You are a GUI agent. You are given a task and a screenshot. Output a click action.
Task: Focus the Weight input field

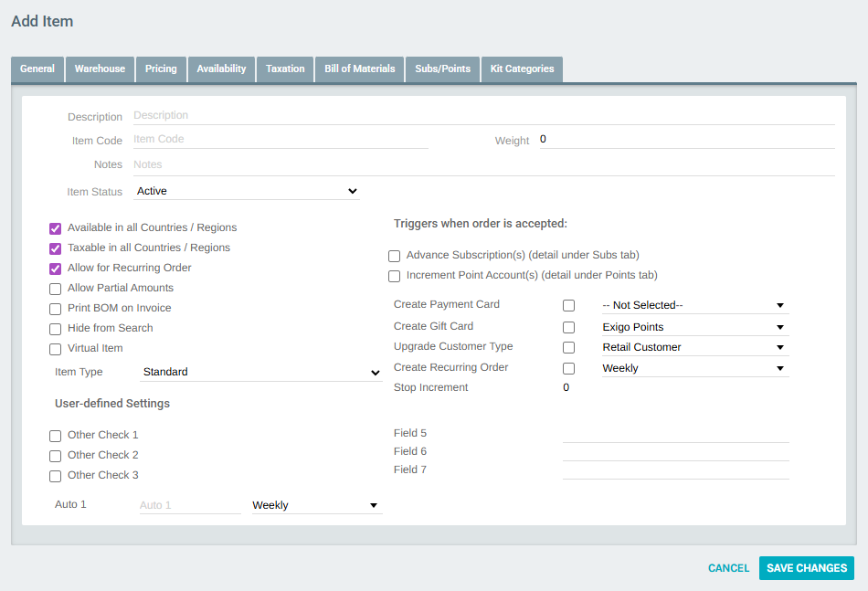click(x=685, y=140)
